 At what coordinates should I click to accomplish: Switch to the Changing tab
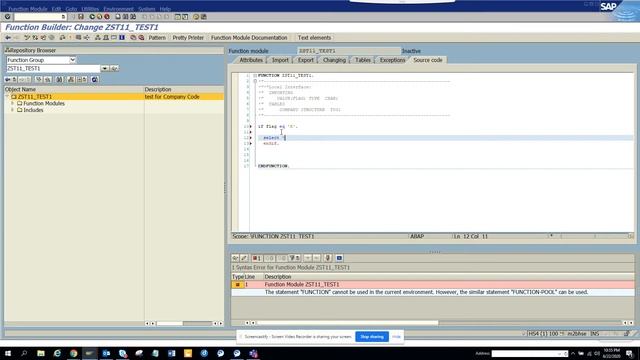point(334,60)
